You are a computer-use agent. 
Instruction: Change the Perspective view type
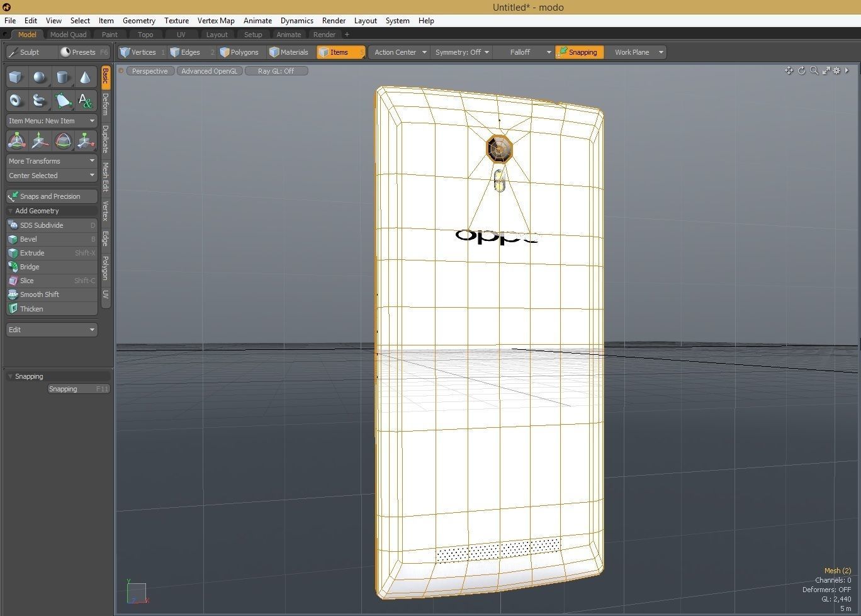tap(150, 71)
